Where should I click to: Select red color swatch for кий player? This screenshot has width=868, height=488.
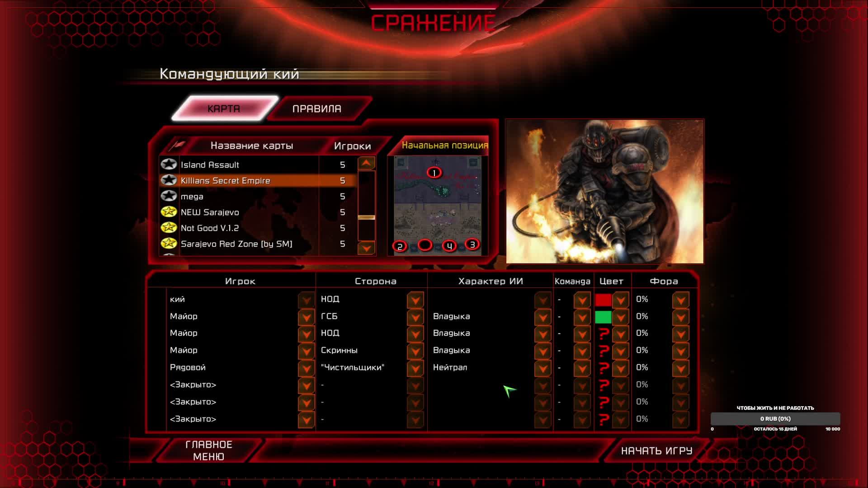click(x=603, y=300)
